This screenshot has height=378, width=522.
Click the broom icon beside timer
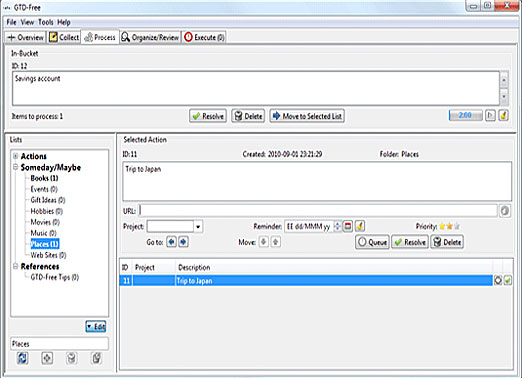point(503,115)
